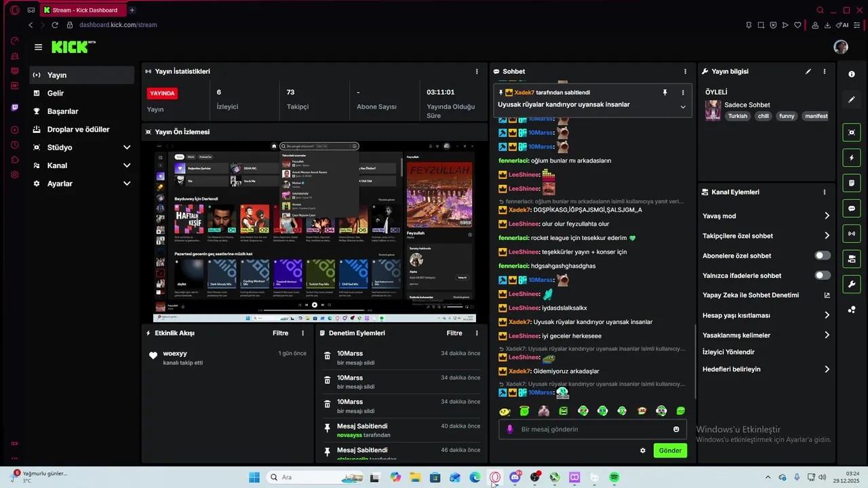868x488 pixels.
Task: Open Spotify from the Windows taskbar
Action: point(614,477)
